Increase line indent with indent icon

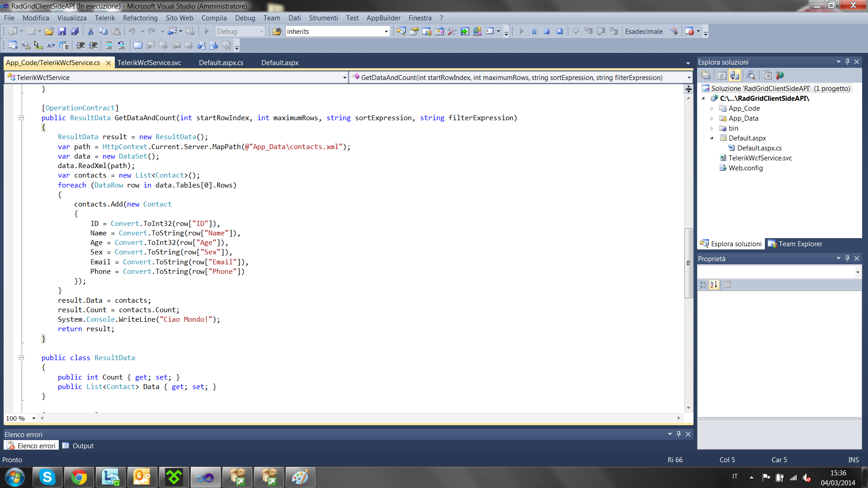[x=93, y=45]
